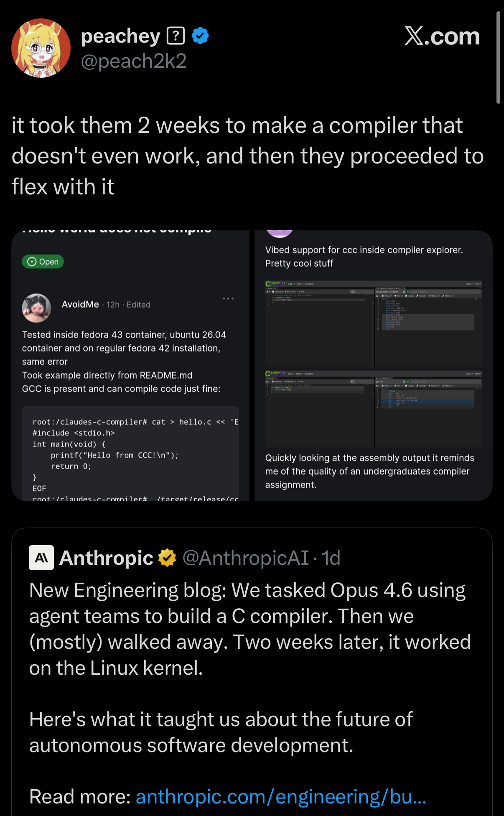Click Anthropic's gold verified badge
Viewport: 504px width, 816px height.
167,558
